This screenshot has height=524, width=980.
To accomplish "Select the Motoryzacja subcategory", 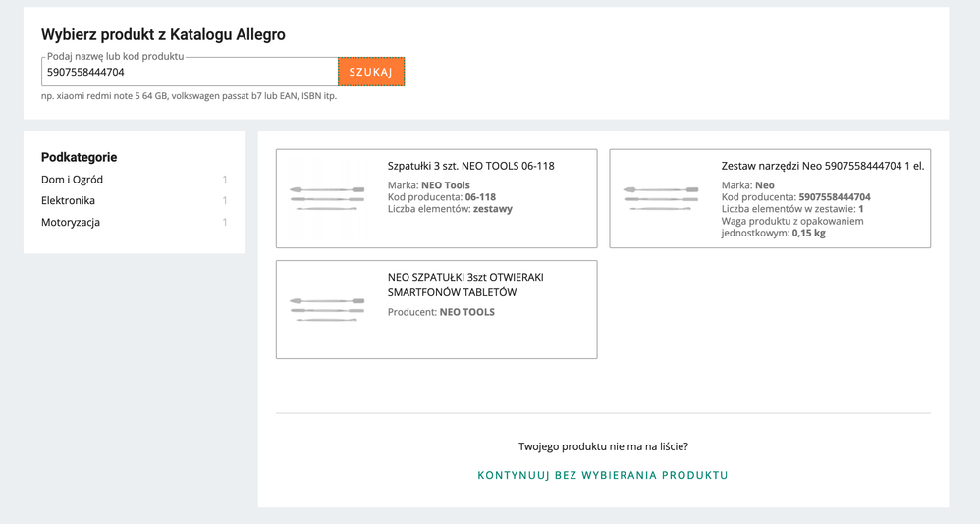I will (71, 222).
